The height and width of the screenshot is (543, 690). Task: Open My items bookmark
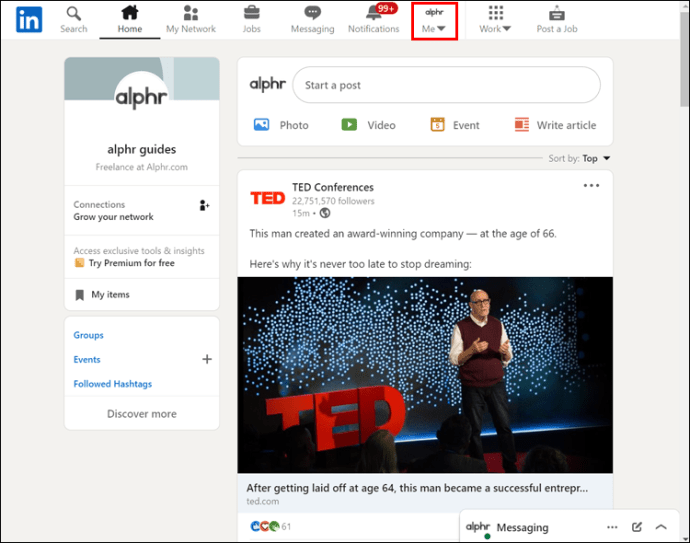[x=103, y=295]
